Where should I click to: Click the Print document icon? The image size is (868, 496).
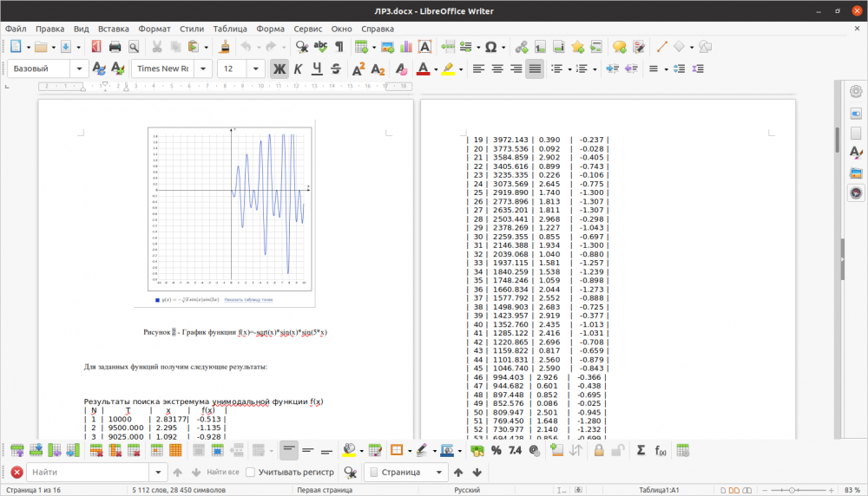(115, 47)
